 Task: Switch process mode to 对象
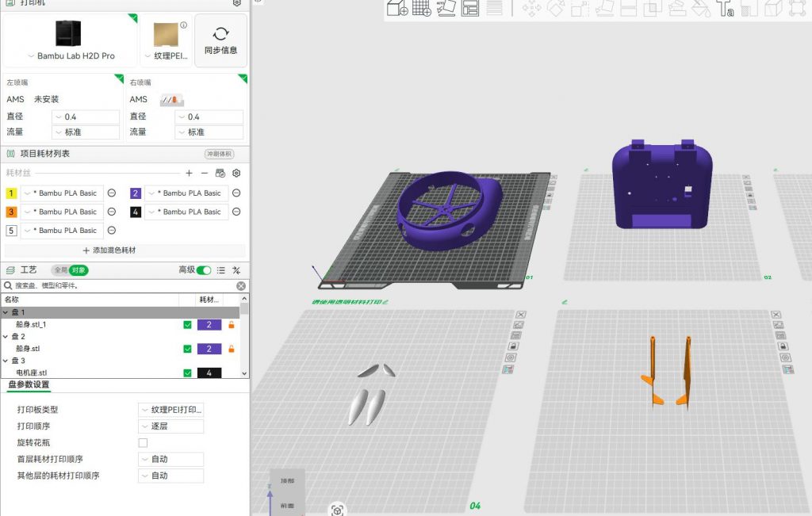79,270
